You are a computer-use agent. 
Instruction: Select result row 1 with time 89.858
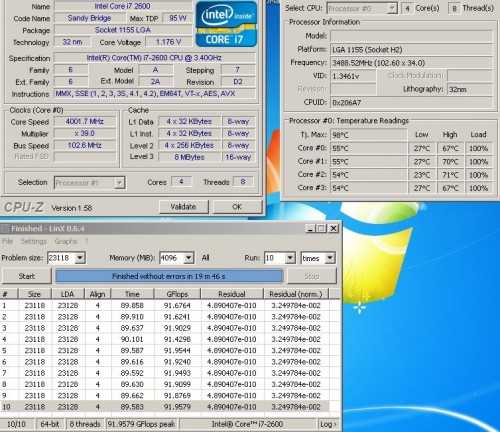click(x=165, y=306)
